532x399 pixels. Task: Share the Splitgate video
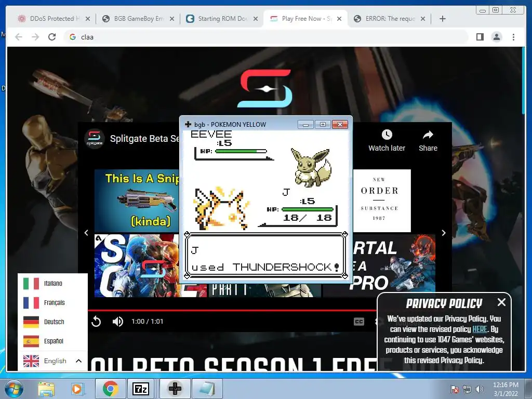coord(428,140)
